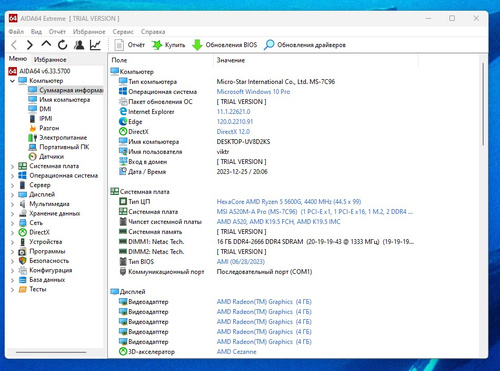Open Обновления драйверов
The image size is (500, 371).
305,45
